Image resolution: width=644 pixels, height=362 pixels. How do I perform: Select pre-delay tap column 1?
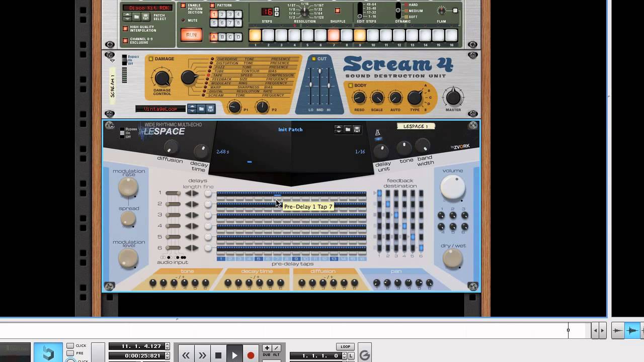[x=221, y=259]
